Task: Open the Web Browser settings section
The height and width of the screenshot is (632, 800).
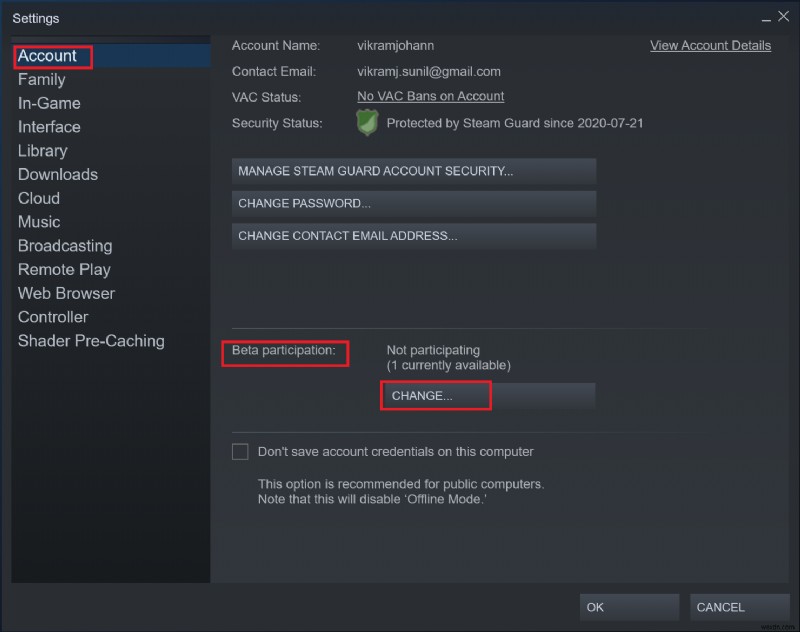Action: 66,293
